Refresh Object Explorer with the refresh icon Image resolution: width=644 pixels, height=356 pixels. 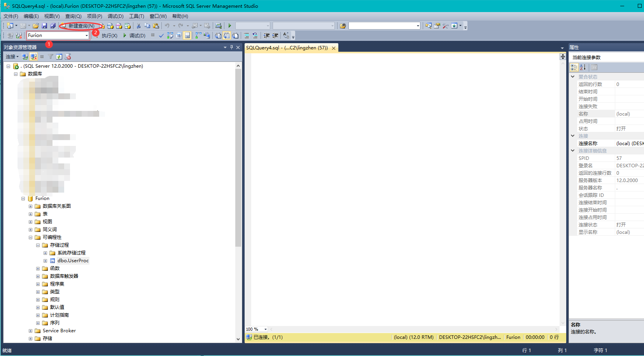tap(59, 56)
